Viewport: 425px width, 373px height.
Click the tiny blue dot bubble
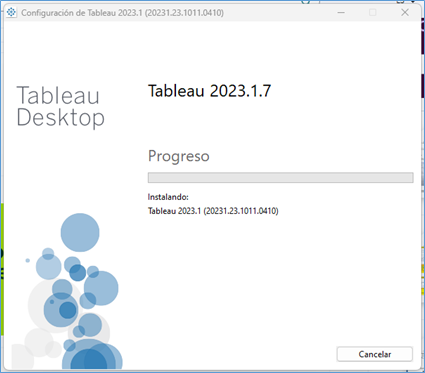(x=28, y=260)
